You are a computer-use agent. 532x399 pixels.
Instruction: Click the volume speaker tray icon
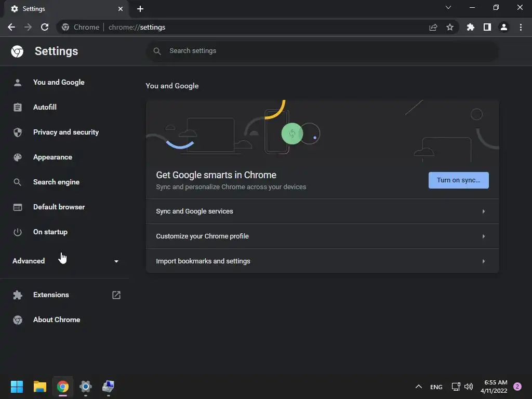tap(469, 387)
